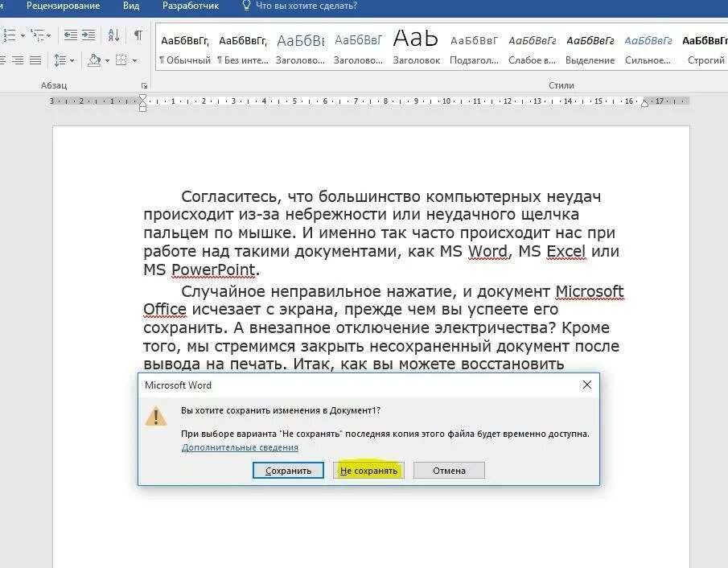The image size is (728, 568).
Task: Apply numbered list formatting
Action: point(10,35)
